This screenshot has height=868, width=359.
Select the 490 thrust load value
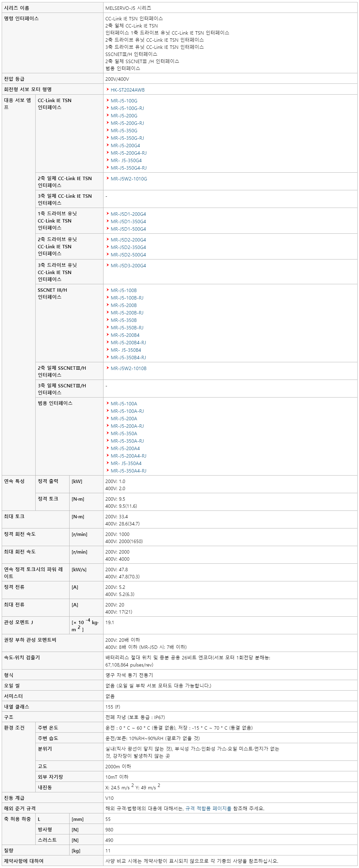pos(109,840)
